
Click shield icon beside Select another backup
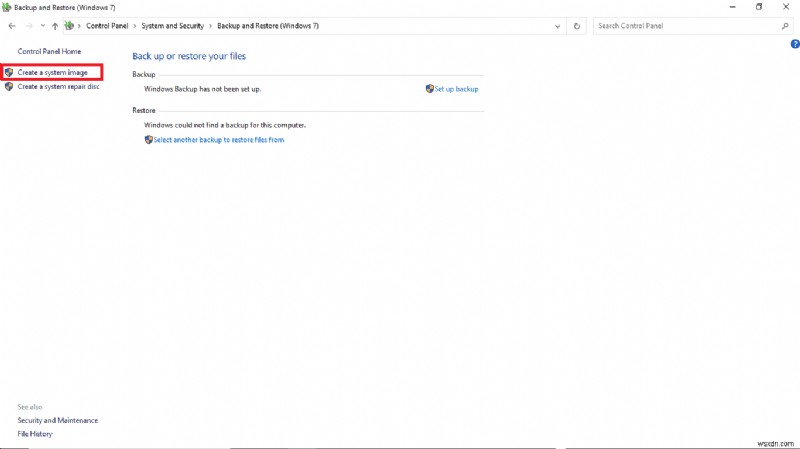coord(148,140)
